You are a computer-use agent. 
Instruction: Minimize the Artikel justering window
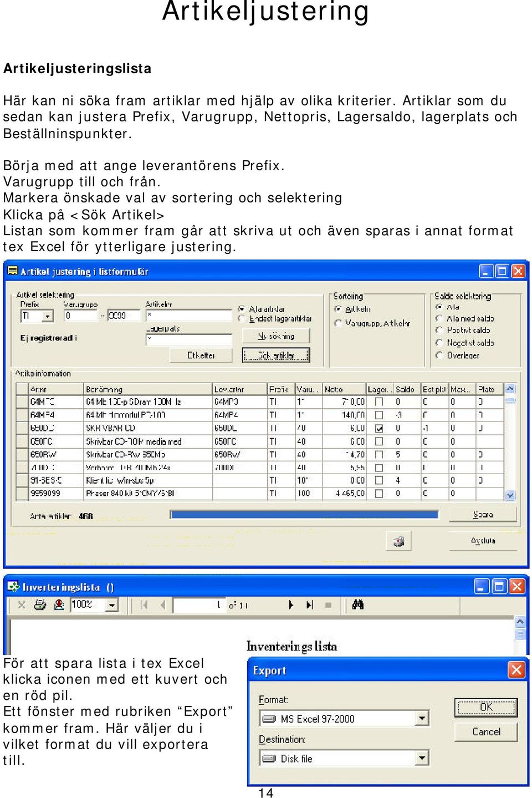pyautogui.click(x=486, y=271)
